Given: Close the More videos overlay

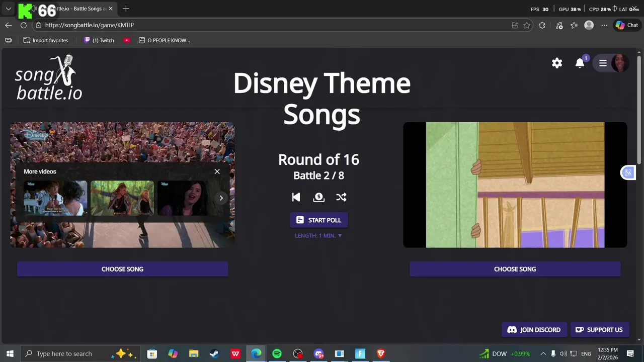Looking at the screenshot, I should point(217,171).
